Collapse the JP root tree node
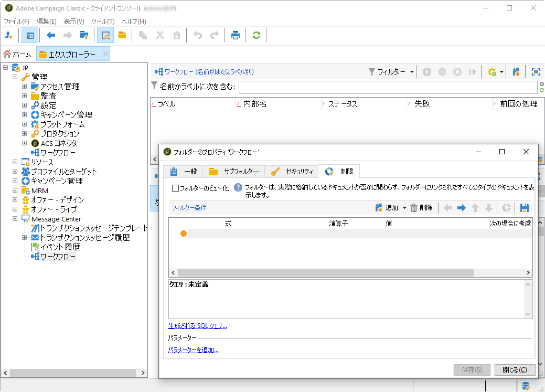545x392 pixels. coord(6,68)
